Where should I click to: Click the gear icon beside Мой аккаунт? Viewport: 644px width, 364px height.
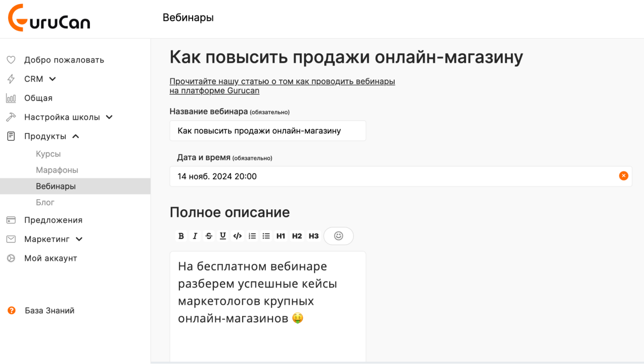[x=11, y=258]
